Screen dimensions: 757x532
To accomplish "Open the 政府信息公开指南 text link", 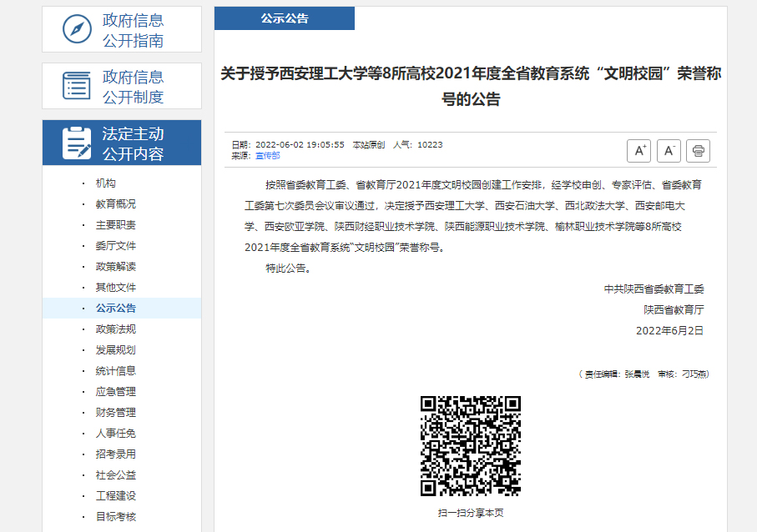I will pos(133,30).
